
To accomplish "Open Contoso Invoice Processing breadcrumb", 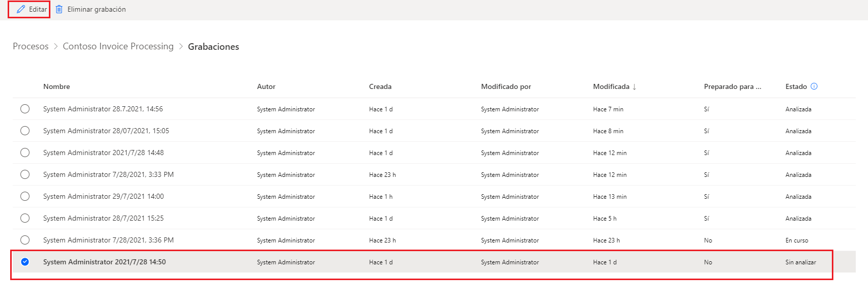I will coord(118,46).
